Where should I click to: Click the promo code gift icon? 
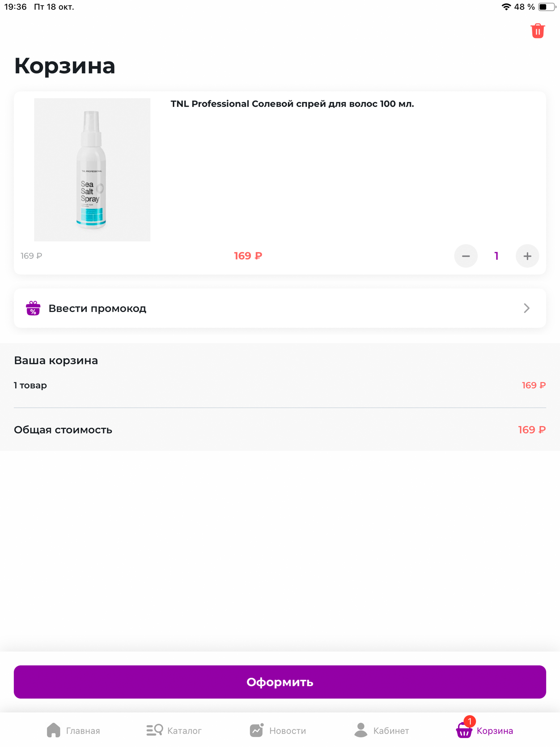tap(33, 308)
